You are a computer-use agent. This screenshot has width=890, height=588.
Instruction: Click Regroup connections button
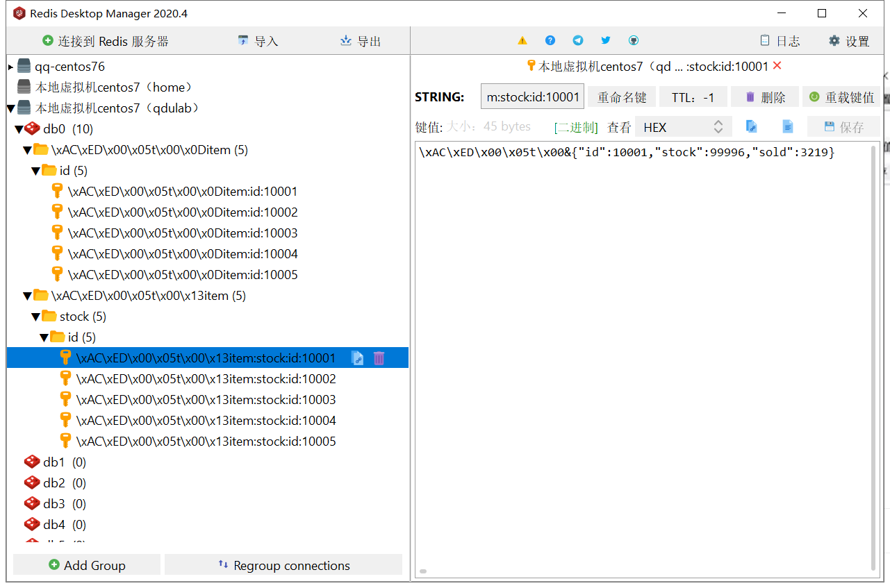(x=283, y=565)
